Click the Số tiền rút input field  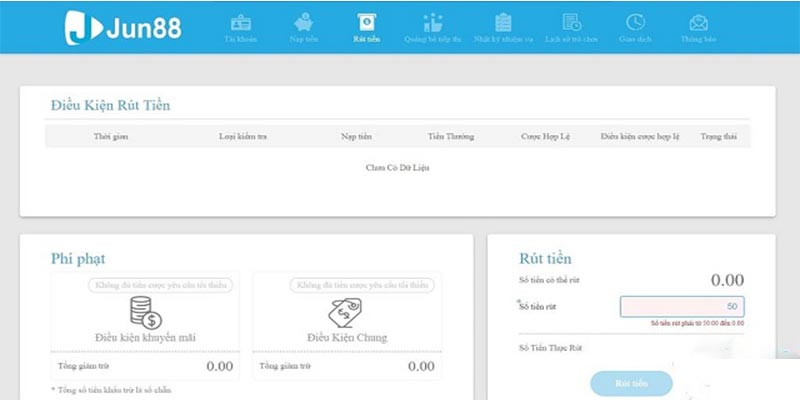tap(681, 307)
